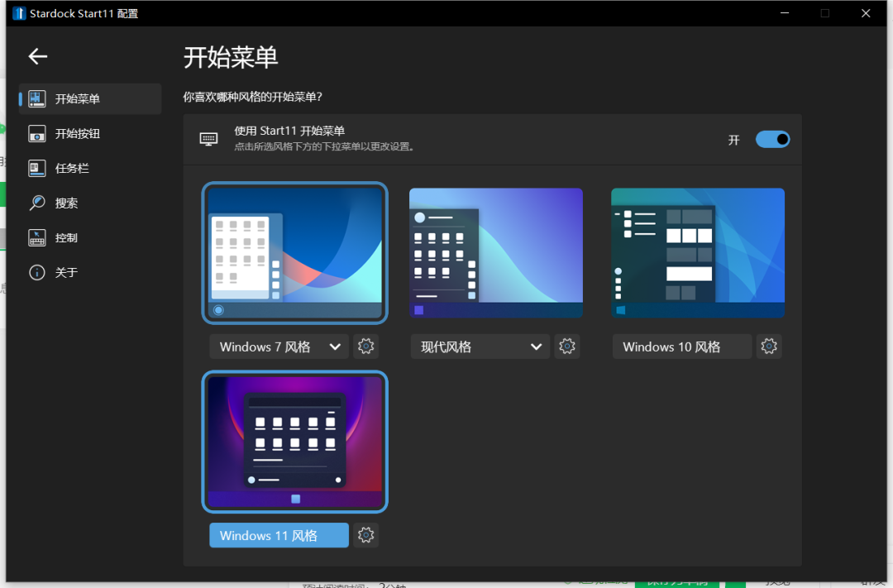Toggle off 使用 Start11 开始菜单 switch

tap(772, 140)
